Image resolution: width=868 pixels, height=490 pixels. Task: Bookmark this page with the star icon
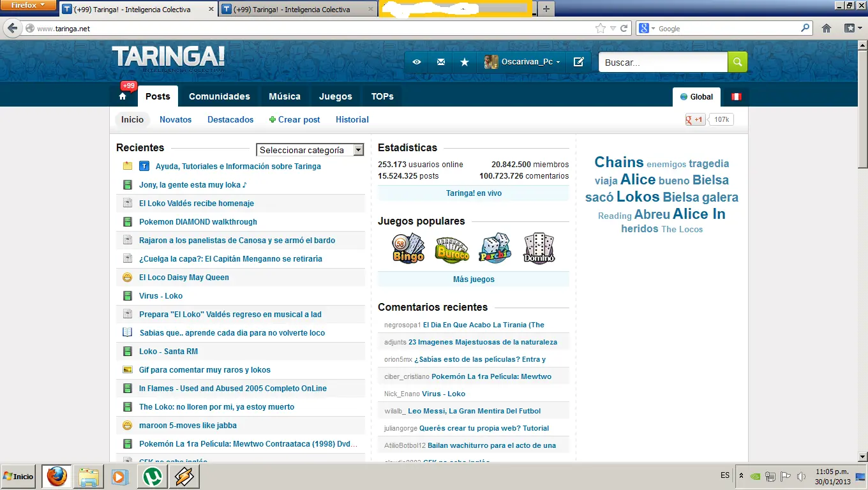(x=600, y=28)
